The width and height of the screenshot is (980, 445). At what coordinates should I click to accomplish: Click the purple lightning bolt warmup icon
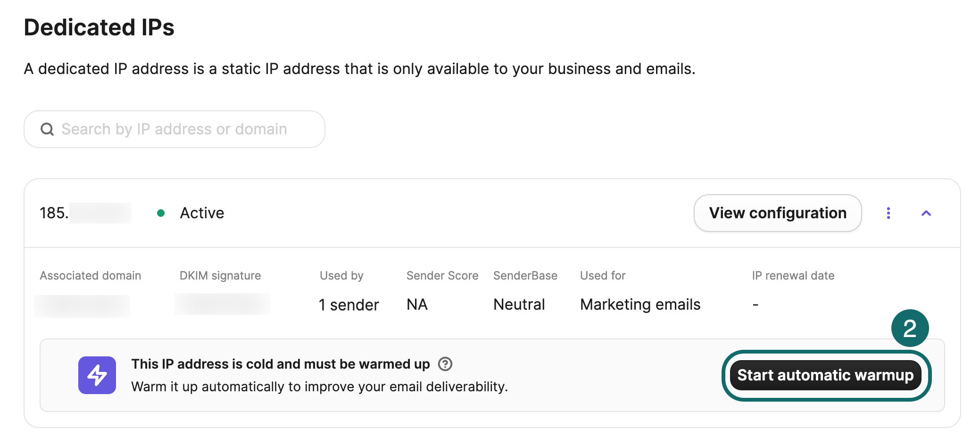click(97, 375)
